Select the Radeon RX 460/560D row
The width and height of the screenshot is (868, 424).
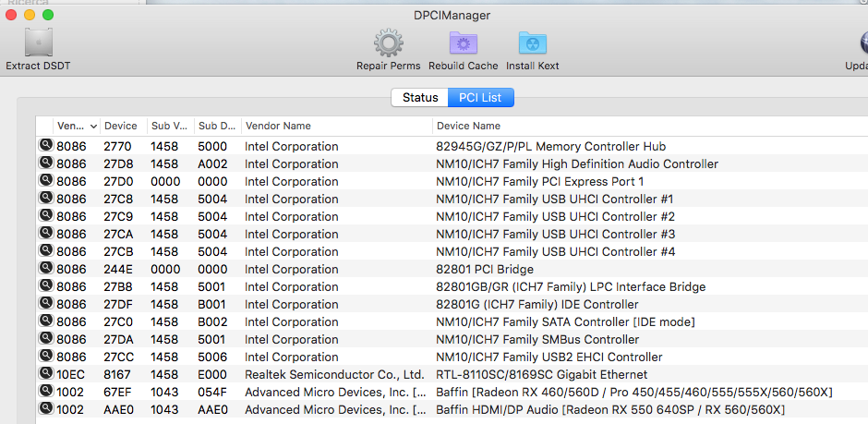point(452,392)
